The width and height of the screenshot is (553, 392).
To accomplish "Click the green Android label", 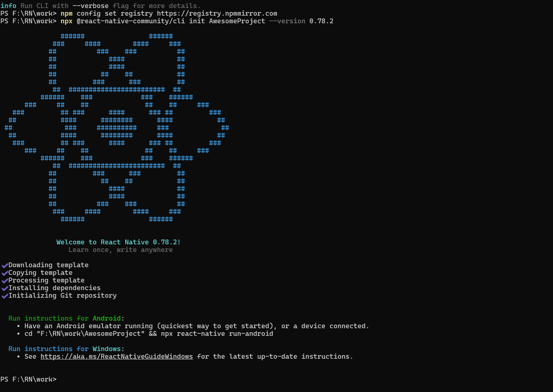I will pyautogui.click(x=106, y=318).
